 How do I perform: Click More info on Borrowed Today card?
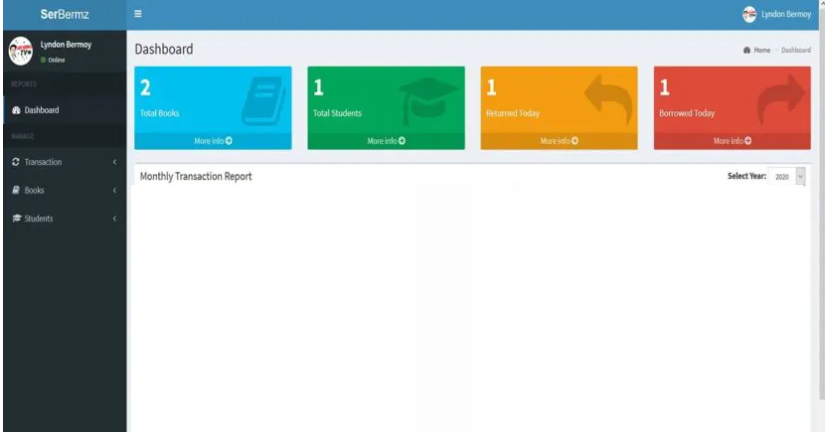(x=732, y=141)
